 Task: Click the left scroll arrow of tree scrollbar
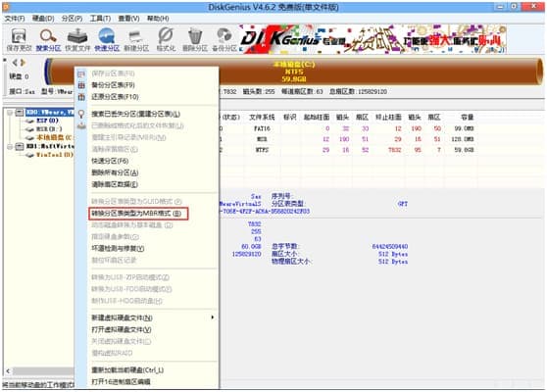8,371
